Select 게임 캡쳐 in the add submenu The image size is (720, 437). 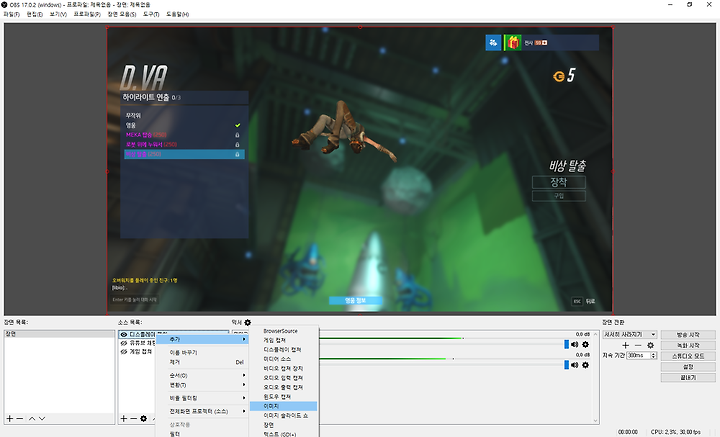[283, 340]
